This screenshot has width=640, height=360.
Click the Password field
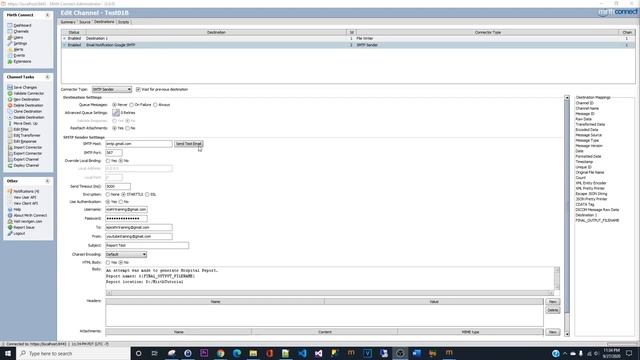[x=126, y=218]
